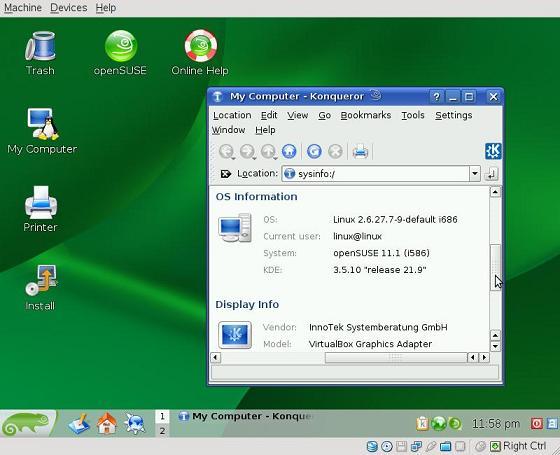Click the green globe tray icon
560x455 pixels.
(x=439, y=424)
